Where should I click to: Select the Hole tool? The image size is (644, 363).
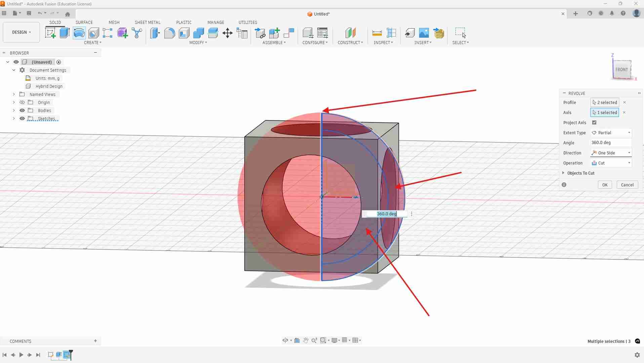coord(93,33)
